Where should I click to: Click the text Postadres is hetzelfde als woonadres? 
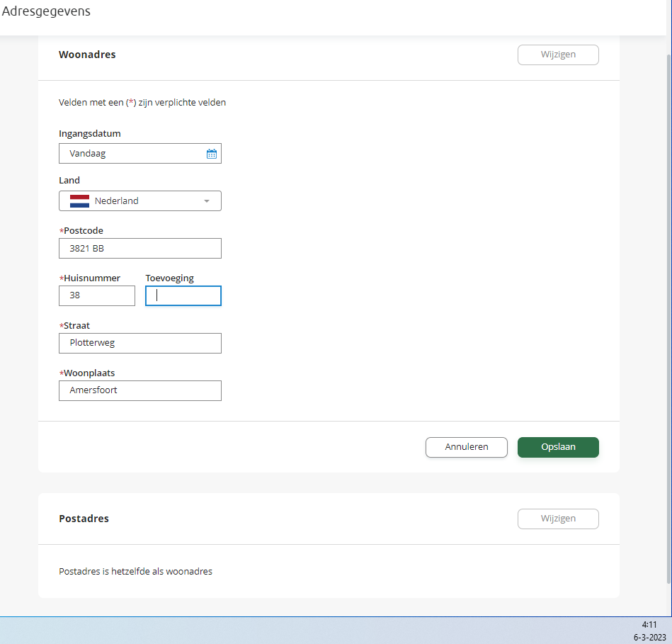[x=135, y=571]
